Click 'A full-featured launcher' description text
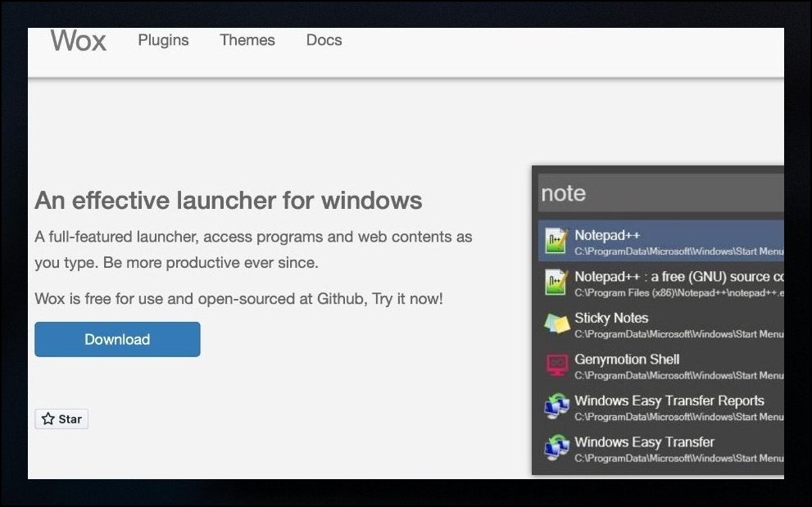Image resolution: width=812 pixels, height=507 pixels. tap(253, 250)
